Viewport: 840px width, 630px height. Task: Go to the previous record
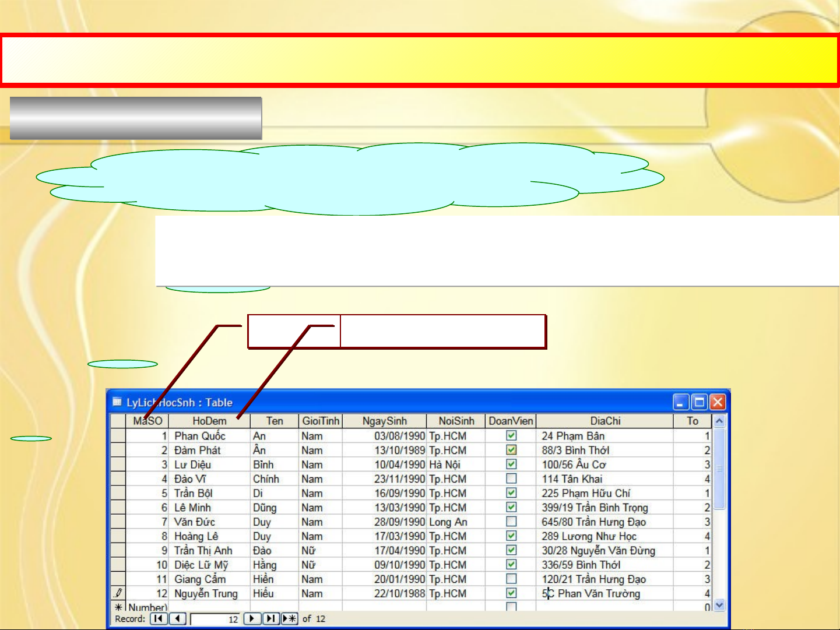(x=178, y=619)
